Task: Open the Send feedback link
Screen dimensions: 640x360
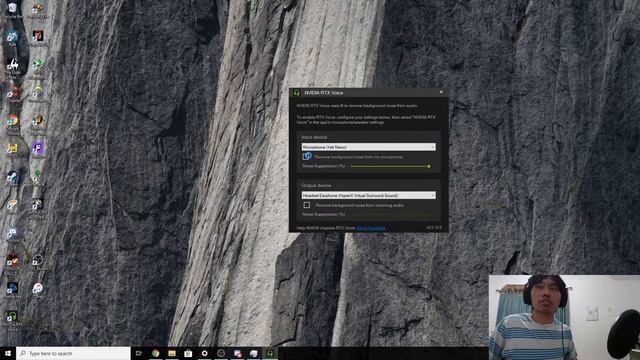Action: (x=371, y=228)
